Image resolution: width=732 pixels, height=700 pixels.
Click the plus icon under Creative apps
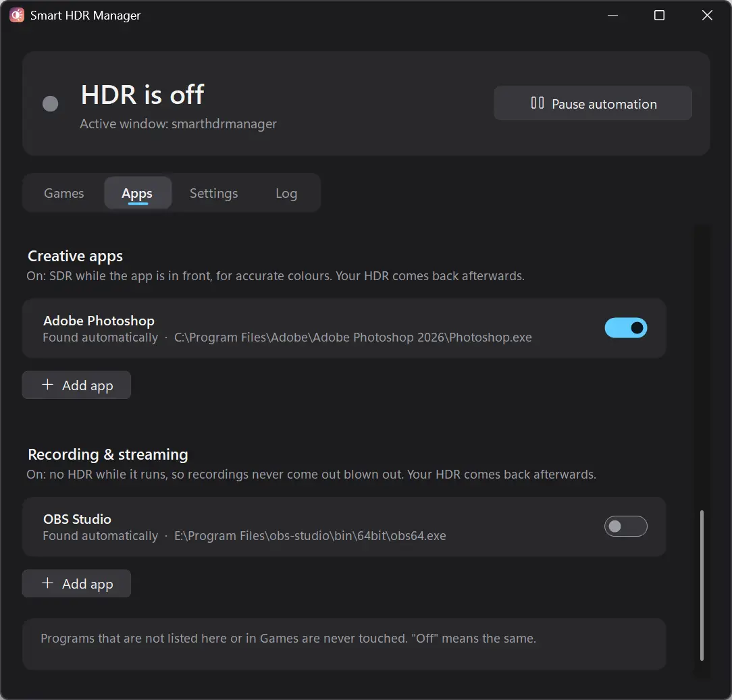point(48,385)
